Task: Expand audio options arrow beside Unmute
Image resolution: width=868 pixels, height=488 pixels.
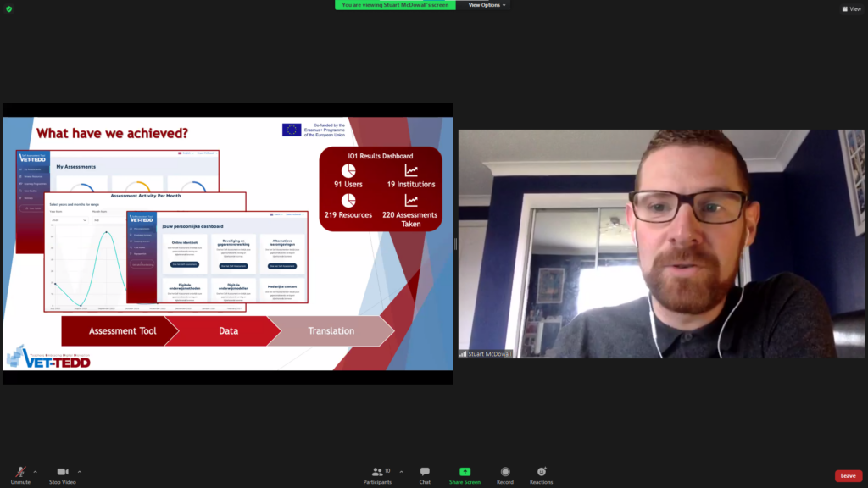Action: (36, 472)
